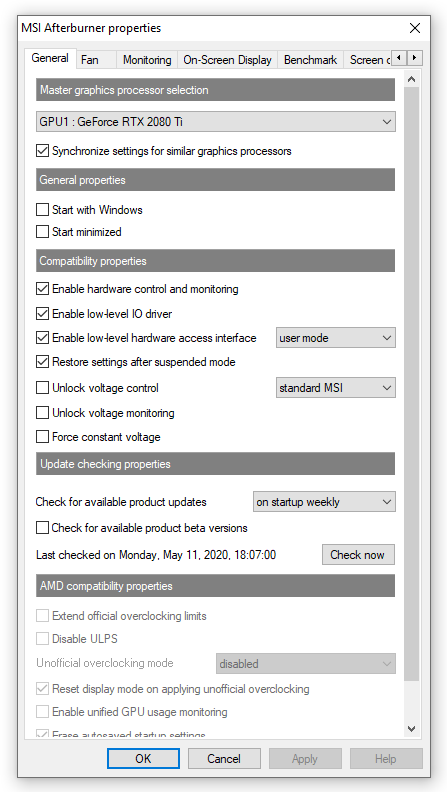Viewport: 447px width, 792px height.
Task: Open the on startup weekly dropdown
Action: [x=324, y=502]
